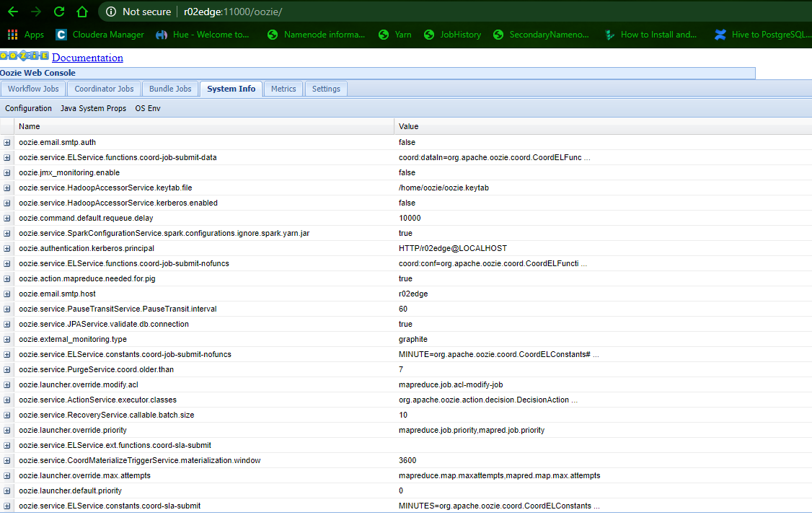Reload the Oozie page
The width and height of the screenshot is (812, 515).
point(59,12)
